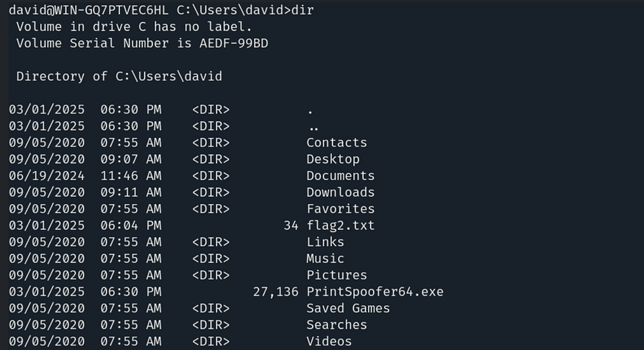Select the Saved Games directory entry
The height and width of the screenshot is (350, 644).
[x=347, y=308]
